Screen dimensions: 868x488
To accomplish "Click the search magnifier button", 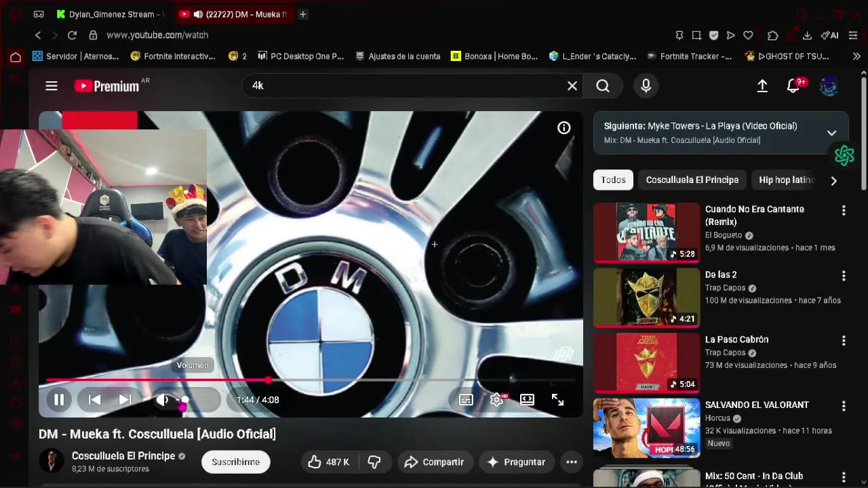I will click(603, 86).
